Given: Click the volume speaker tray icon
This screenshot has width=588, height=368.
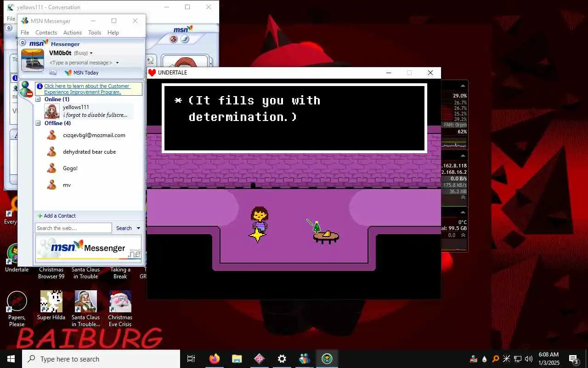Looking at the screenshot, I should (529, 359).
